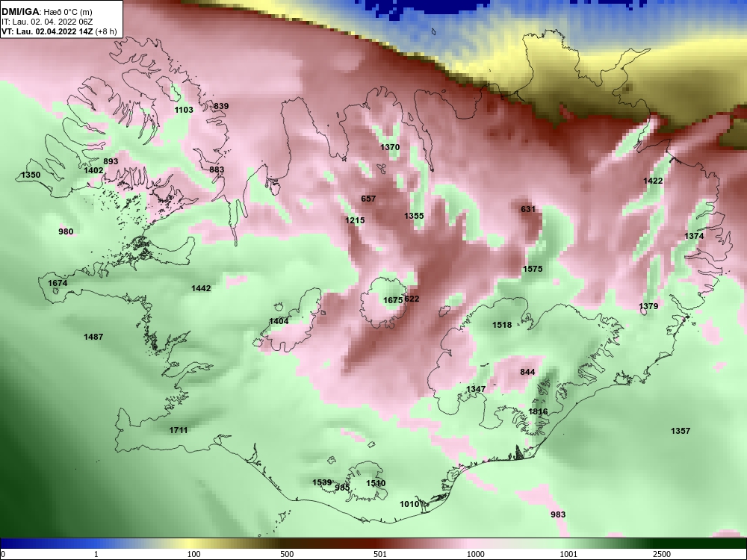Click the 1350 label on the western tip
The height and width of the screenshot is (560, 747).
coord(31,175)
